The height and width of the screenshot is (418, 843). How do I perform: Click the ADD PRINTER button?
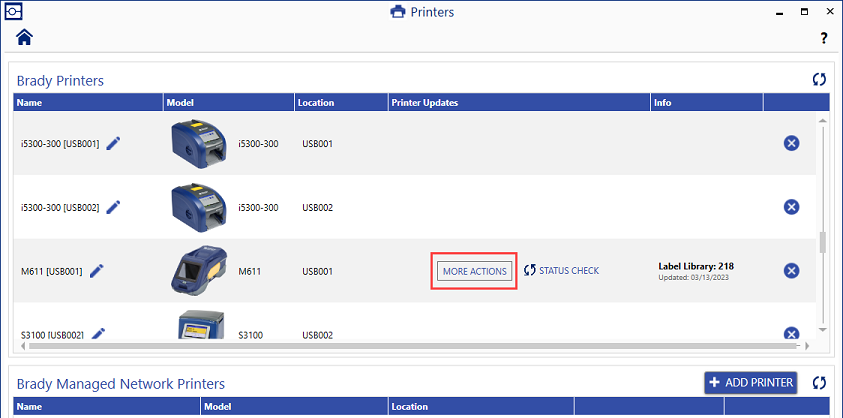point(751,382)
